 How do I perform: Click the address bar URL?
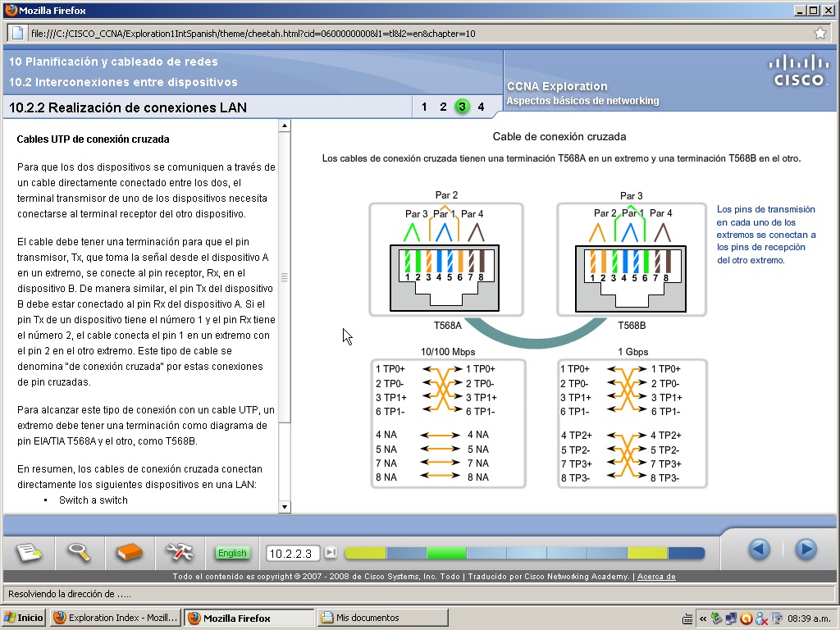tap(253, 33)
